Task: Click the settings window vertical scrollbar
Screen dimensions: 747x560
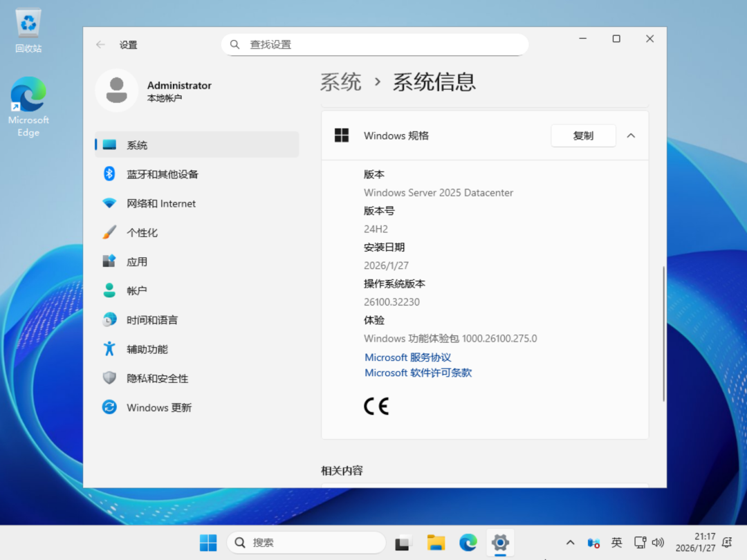Action: 663,333
